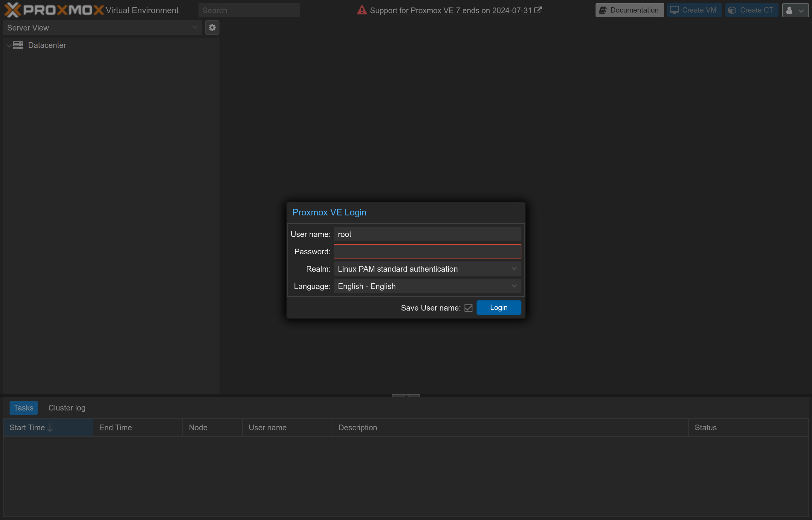Click the Datacenter server icon
This screenshot has width=812, height=520.
tap(18, 45)
